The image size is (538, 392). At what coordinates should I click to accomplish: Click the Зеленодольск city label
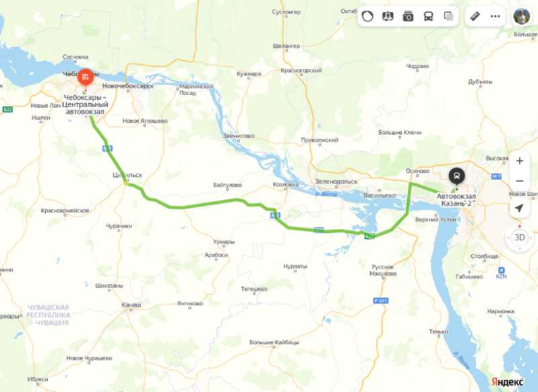coord(336,182)
